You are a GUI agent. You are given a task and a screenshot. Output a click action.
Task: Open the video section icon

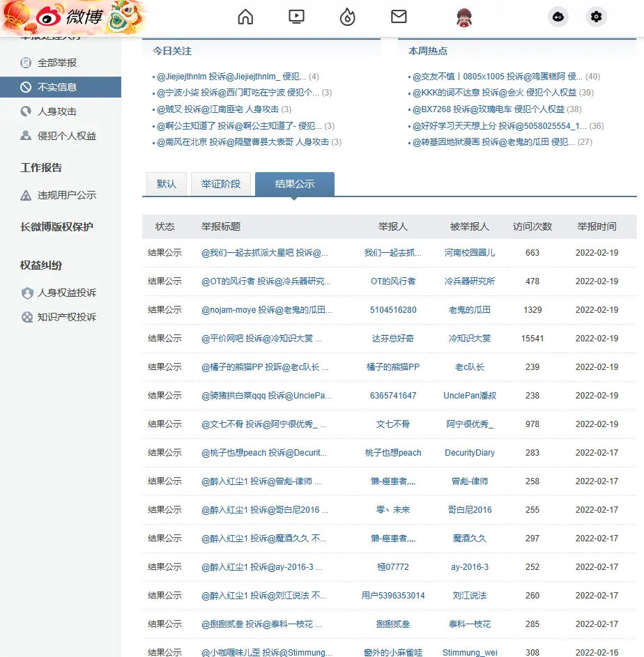pos(296,17)
